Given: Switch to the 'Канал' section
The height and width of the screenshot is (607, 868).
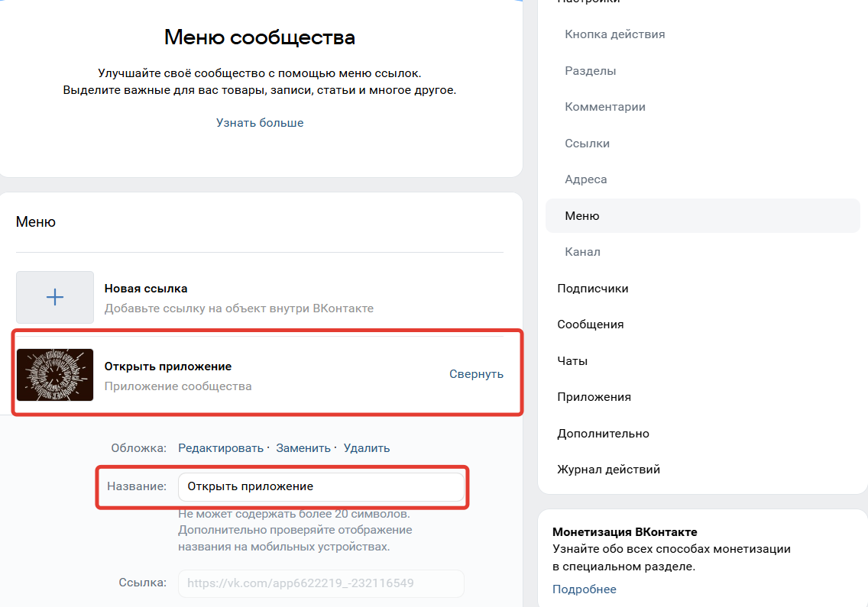Looking at the screenshot, I should click(x=582, y=251).
